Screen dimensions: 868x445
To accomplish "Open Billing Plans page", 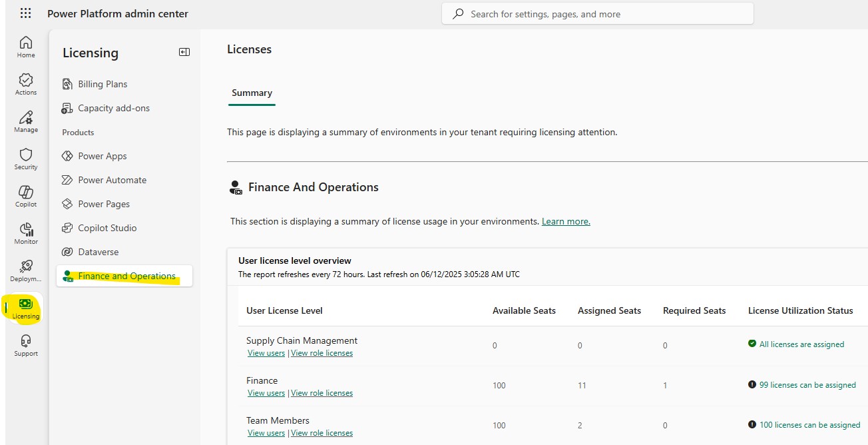I will [103, 84].
